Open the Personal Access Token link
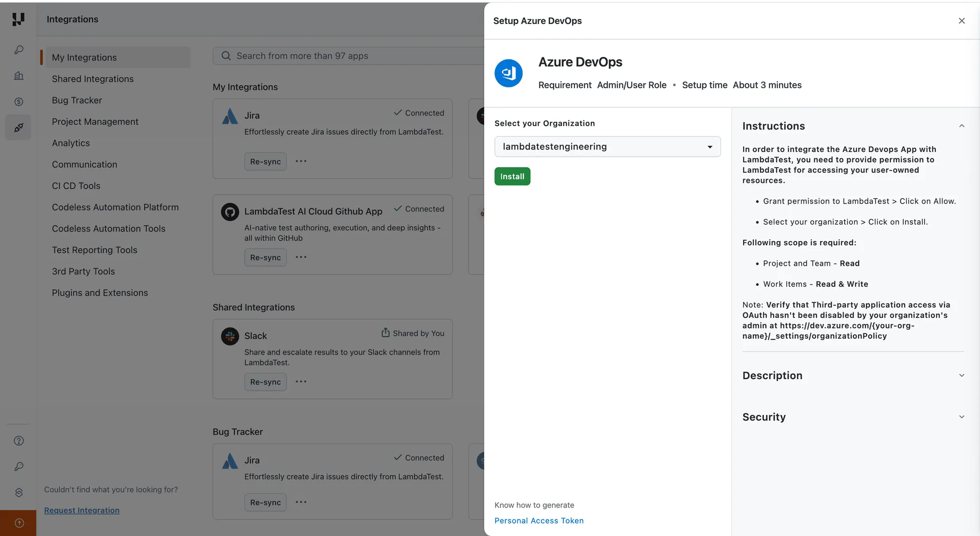The height and width of the screenshot is (536, 980). pyautogui.click(x=539, y=521)
